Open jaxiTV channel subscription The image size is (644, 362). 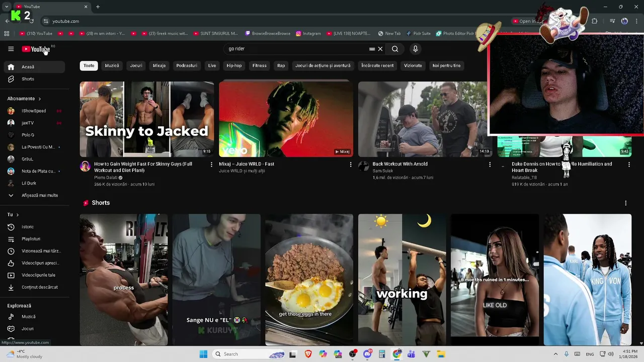35,123
